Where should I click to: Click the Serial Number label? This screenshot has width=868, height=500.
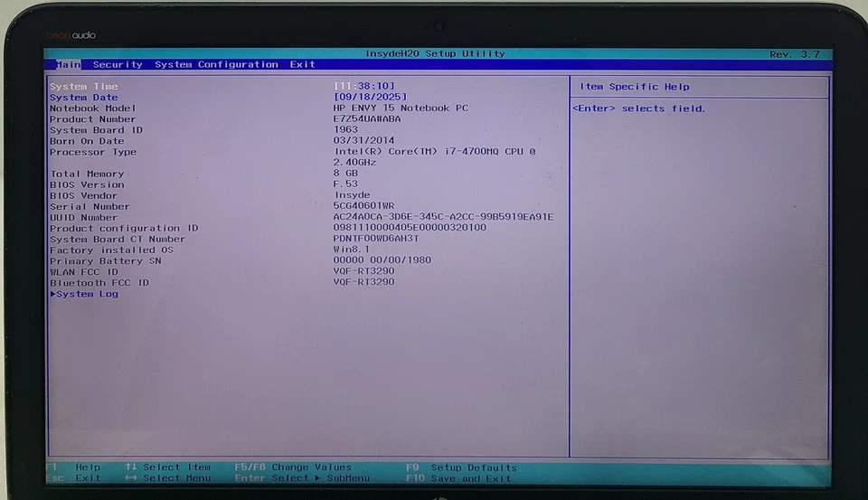click(90, 206)
